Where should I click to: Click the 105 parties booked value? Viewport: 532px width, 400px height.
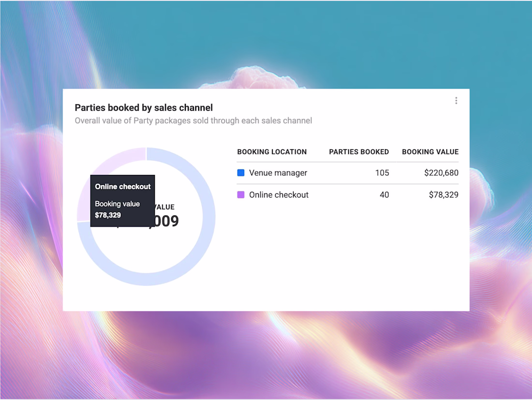click(x=382, y=173)
